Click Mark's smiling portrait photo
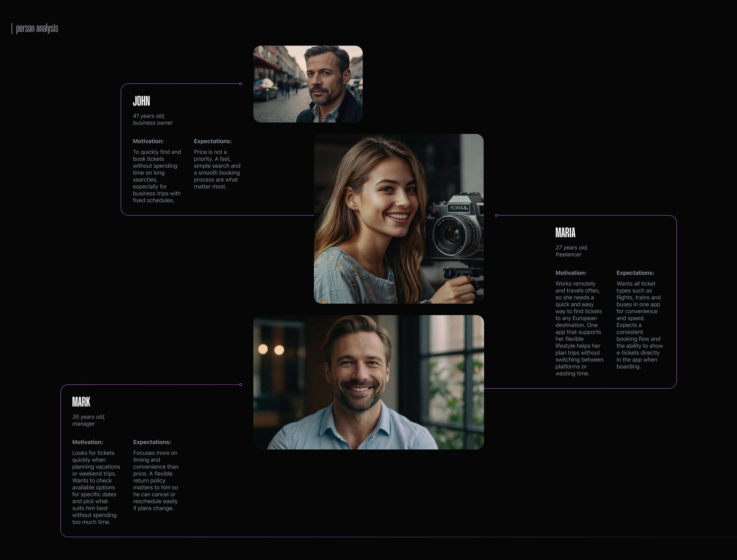The height and width of the screenshot is (560, 737). pos(368,382)
